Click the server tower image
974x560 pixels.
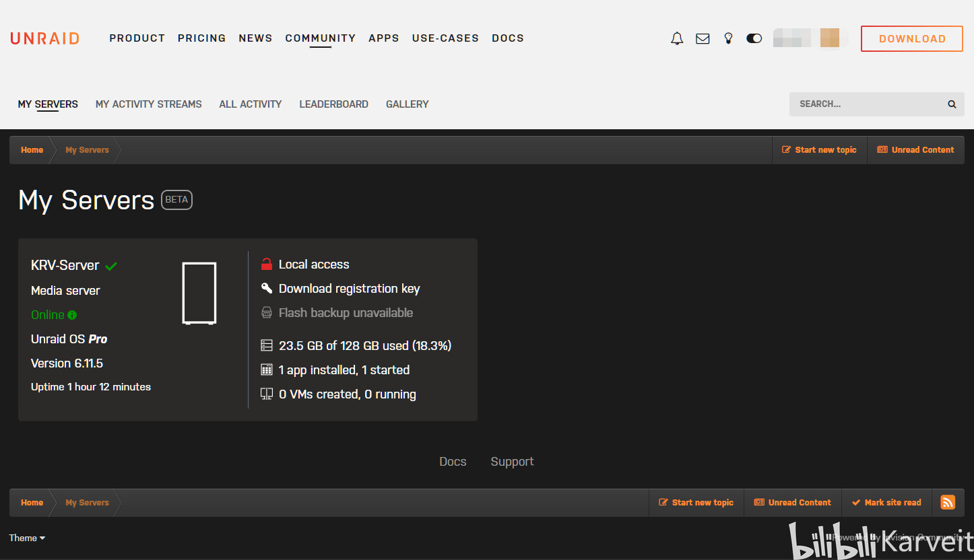pyautogui.click(x=199, y=293)
